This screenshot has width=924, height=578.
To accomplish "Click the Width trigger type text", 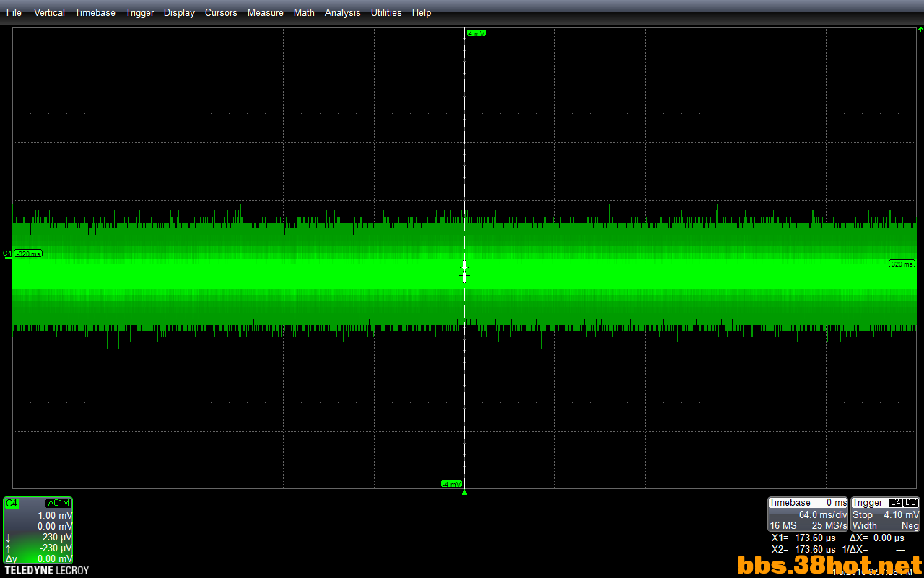I will click(x=865, y=525).
